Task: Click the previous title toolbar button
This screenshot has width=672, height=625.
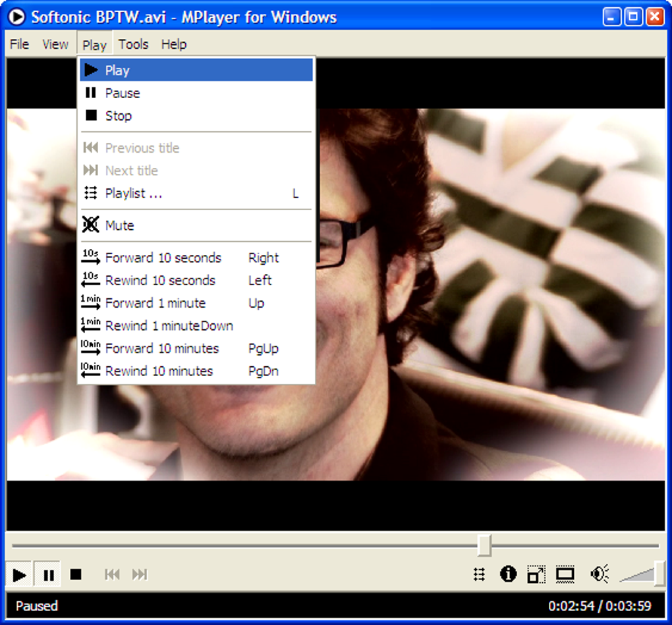Action: [x=112, y=574]
